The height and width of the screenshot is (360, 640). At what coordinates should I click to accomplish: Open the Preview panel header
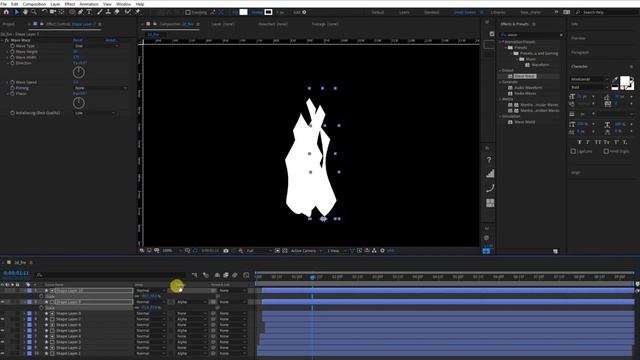(x=578, y=38)
